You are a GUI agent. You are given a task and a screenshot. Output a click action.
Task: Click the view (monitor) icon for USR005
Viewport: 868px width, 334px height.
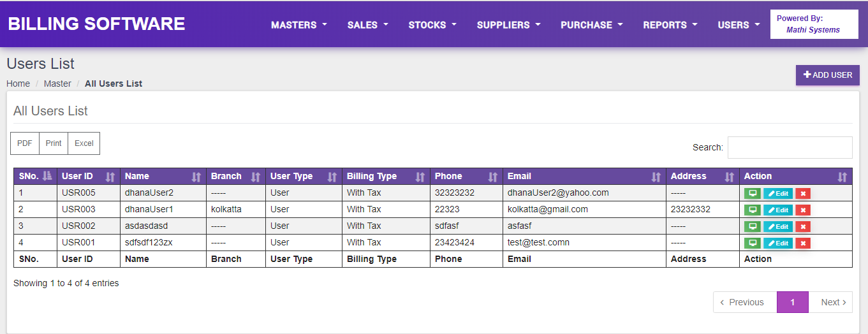753,193
